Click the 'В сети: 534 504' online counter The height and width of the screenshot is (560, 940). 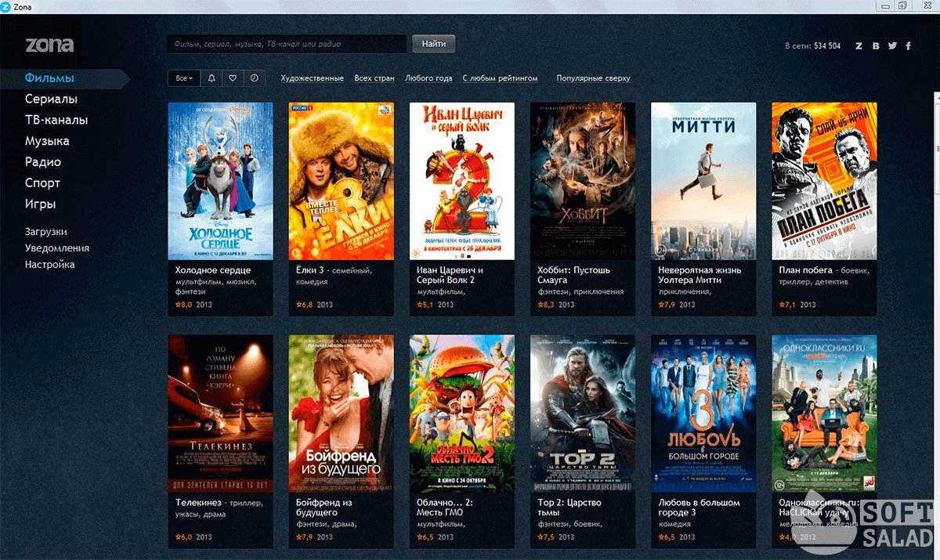tap(812, 46)
